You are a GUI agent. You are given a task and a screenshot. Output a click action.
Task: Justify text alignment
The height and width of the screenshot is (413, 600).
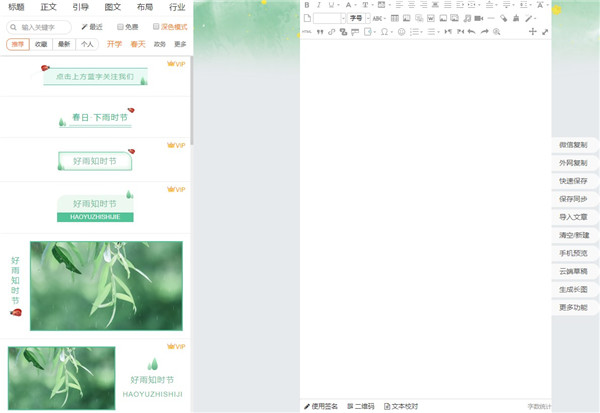[448, 5]
